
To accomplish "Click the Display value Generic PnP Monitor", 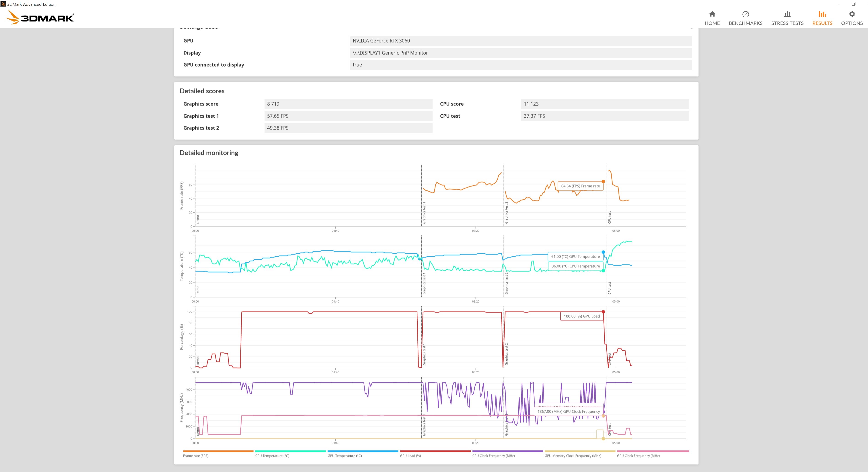I will (x=521, y=53).
